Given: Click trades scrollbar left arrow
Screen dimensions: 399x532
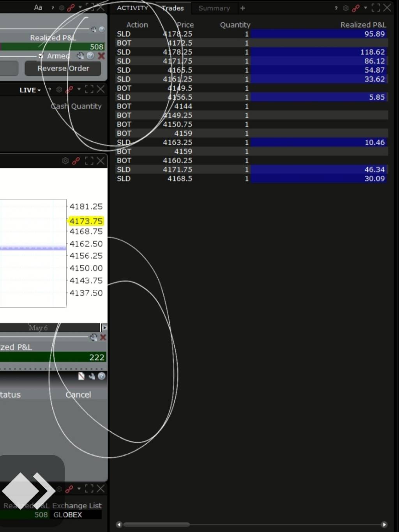Looking at the screenshot, I should [119, 525].
